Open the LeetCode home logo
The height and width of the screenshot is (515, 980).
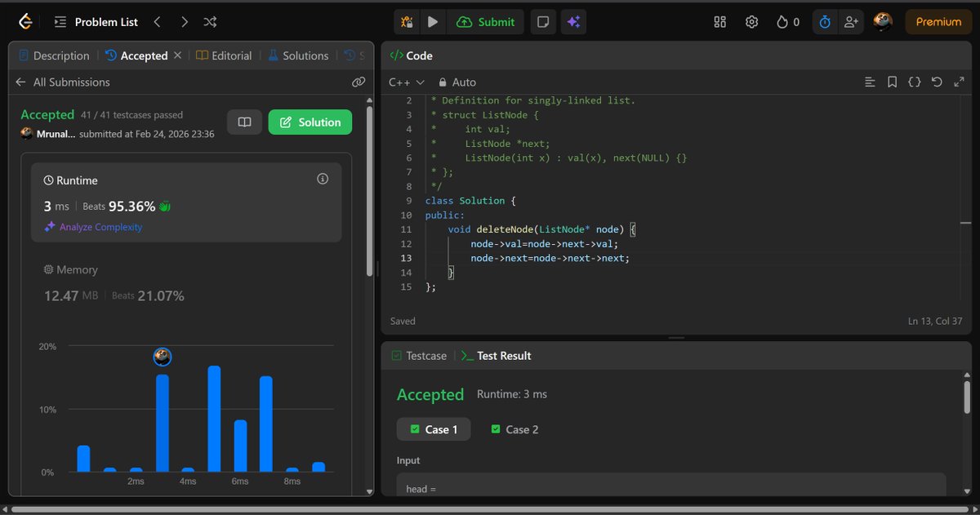(x=26, y=22)
